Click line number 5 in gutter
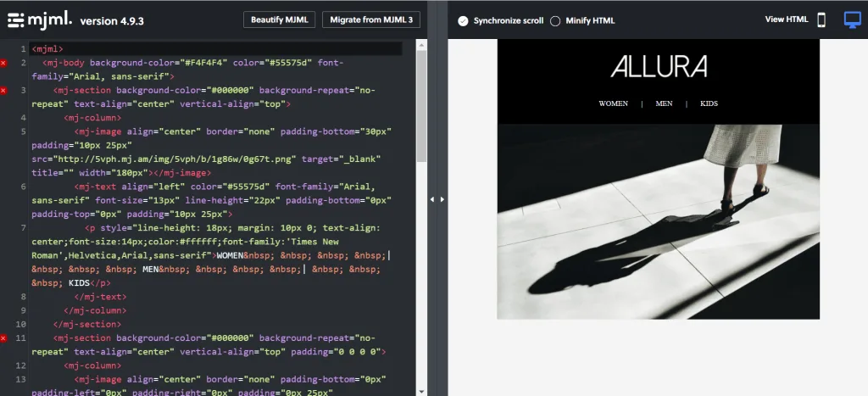Viewport: 868px width, 396px height. [x=23, y=131]
